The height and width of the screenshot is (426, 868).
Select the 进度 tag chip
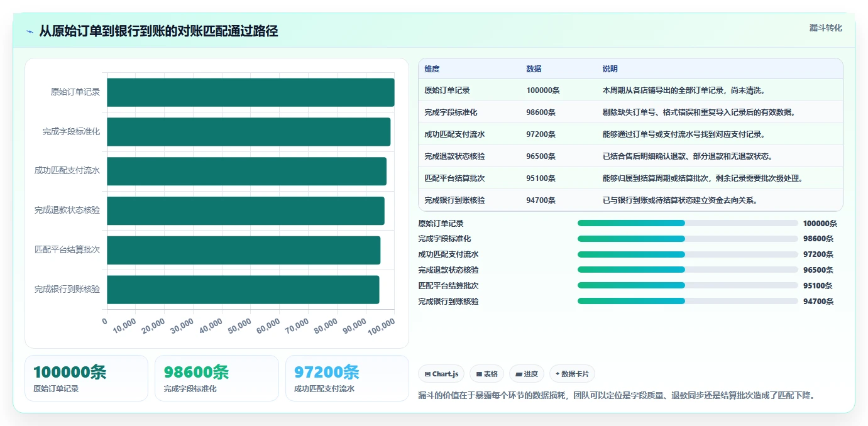pos(527,374)
